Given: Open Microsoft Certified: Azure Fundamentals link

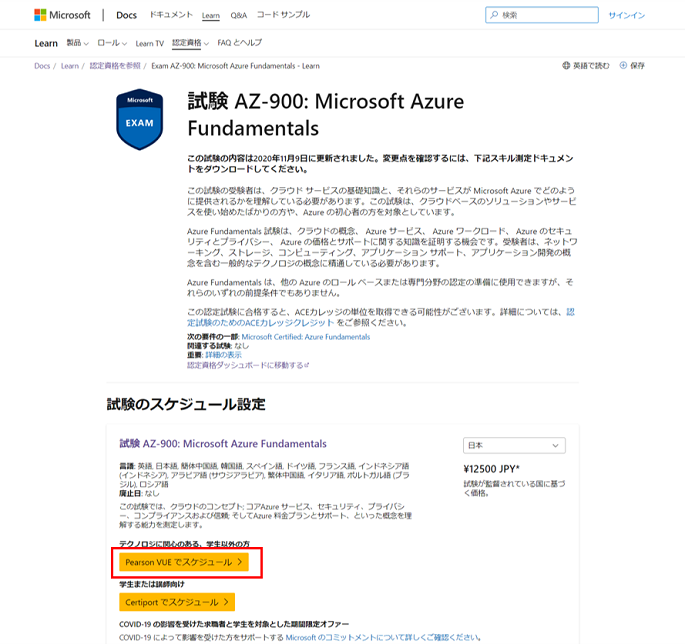Looking at the screenshot, I should (x=306, y=337).
